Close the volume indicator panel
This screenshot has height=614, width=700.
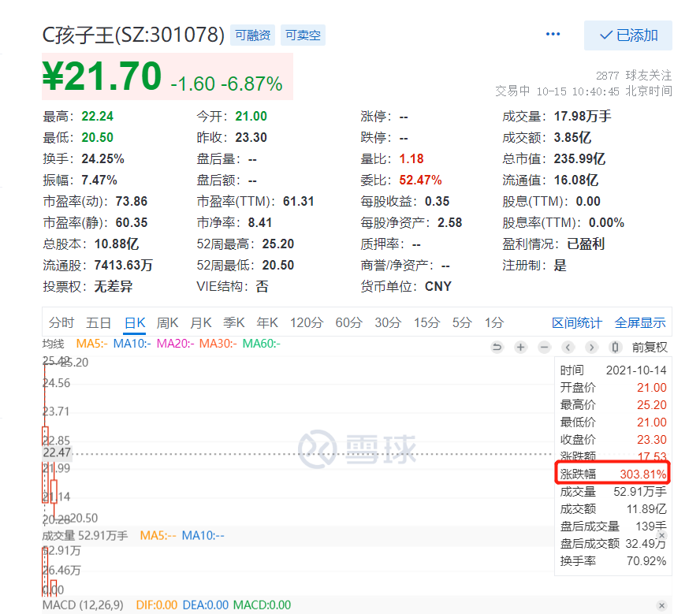point(661,536)
